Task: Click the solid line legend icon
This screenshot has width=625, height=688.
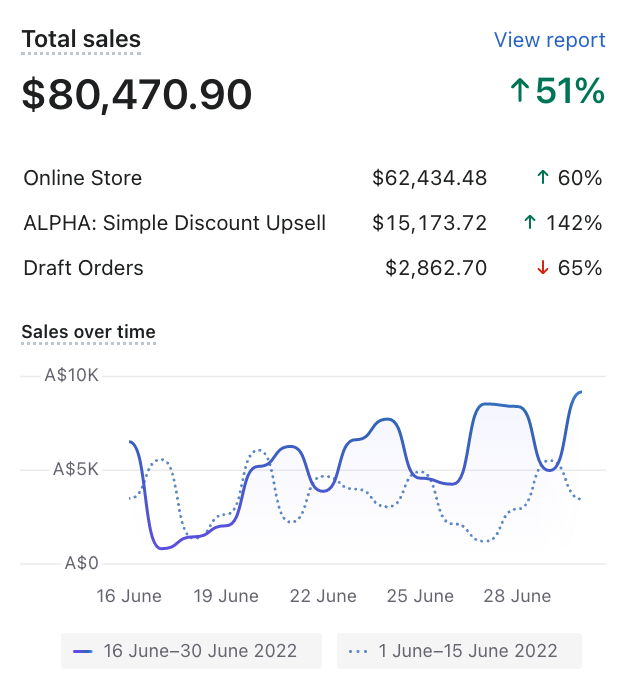Action: coord(84,651)
